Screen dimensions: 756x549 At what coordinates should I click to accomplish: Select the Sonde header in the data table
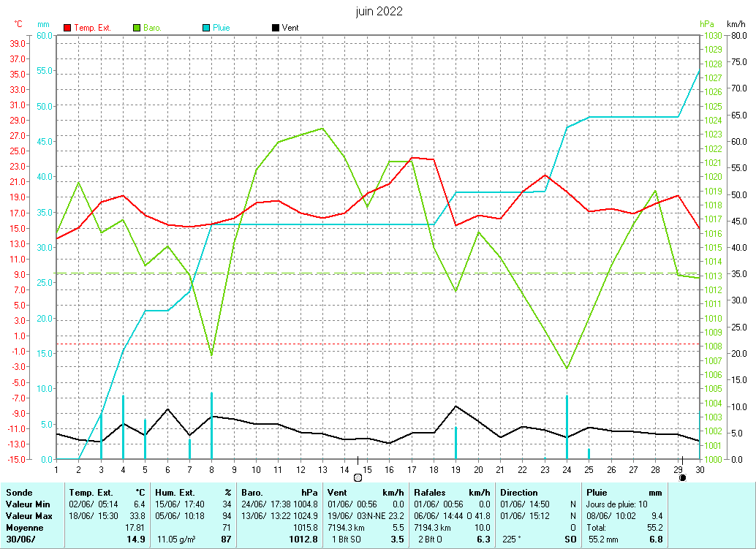(x=19, y=493)
